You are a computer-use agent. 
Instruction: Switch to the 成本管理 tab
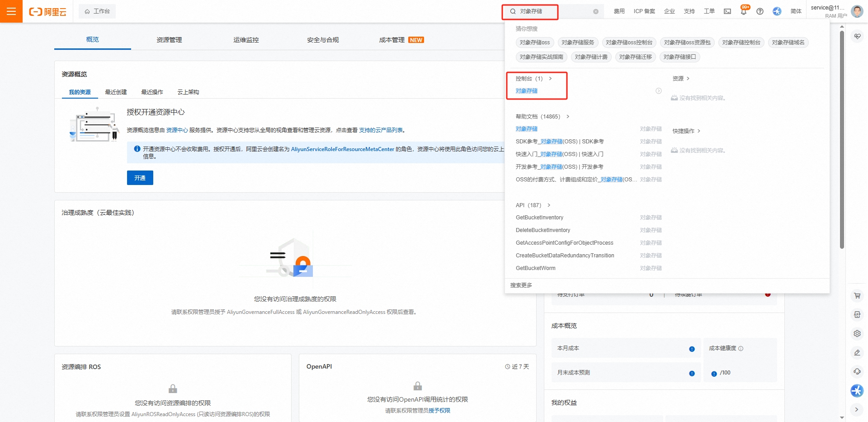(x=392, y=40)
